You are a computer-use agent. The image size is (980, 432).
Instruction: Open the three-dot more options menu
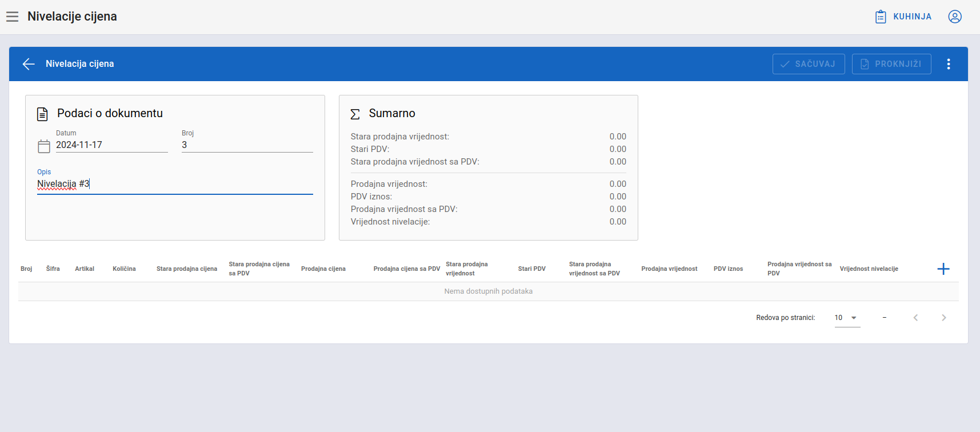click(x=949, y=64)
